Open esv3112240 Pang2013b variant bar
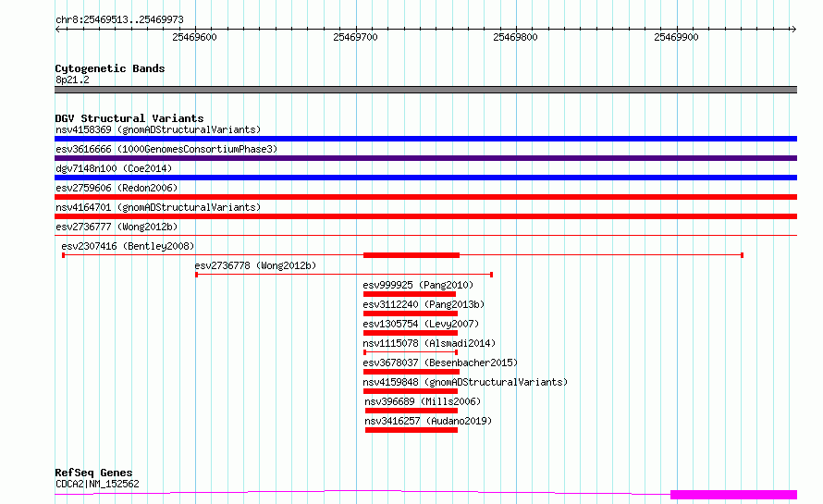Image resolution: width=823 pixels, height=504 pixels. pos(411,313)
